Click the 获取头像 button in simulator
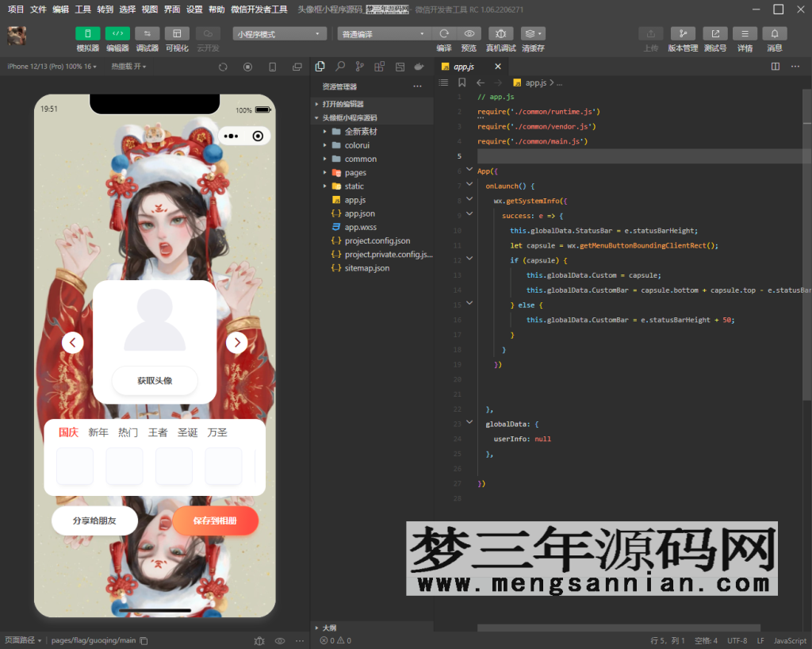This screenshot has height=649, width=812. point(155,381)
